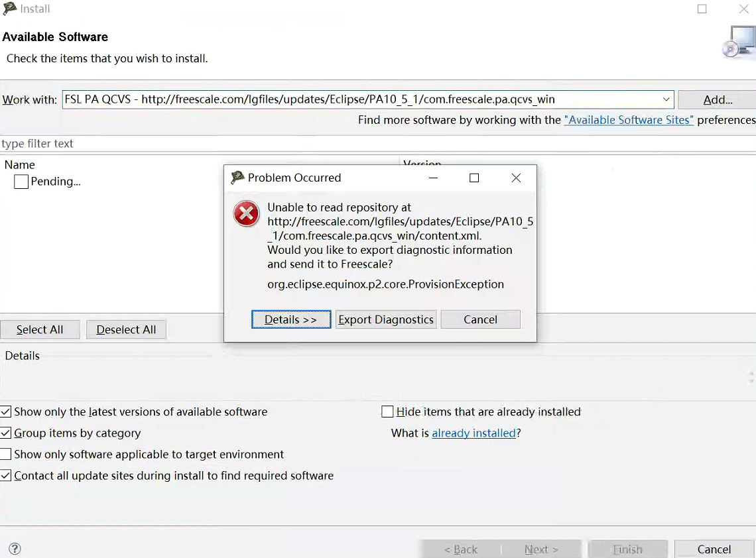Click Select All
The height and width of the screenshot is (558, 756).
pyautogui.click(x=40, y=329)
